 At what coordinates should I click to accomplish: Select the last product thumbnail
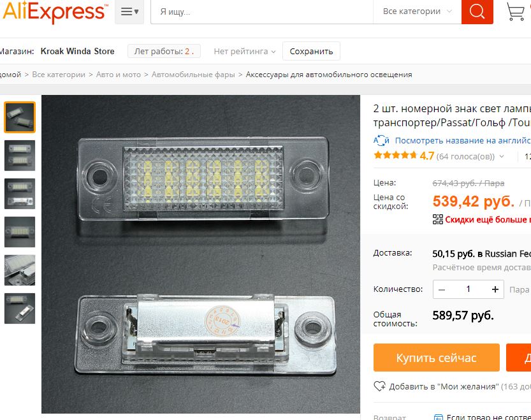tap(20, 308)
